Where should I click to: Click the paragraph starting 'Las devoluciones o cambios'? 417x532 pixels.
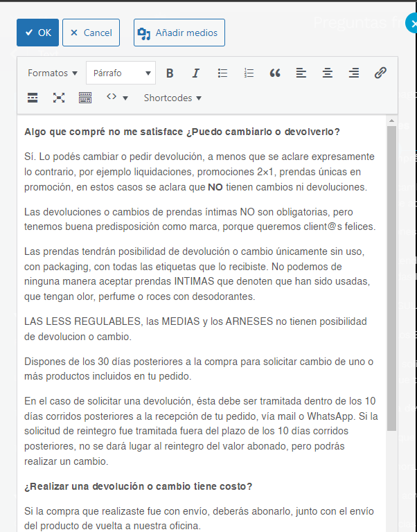pos(200,219)
